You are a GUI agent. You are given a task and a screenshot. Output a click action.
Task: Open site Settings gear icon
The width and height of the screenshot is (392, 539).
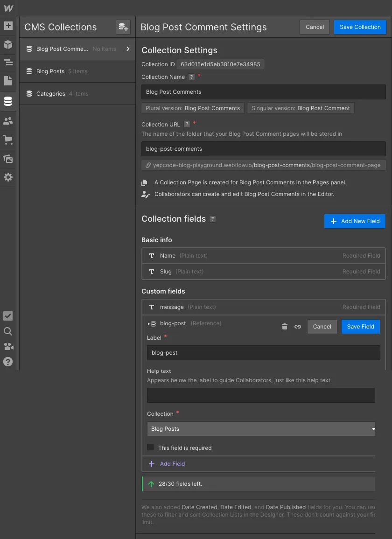coord(8,177)
